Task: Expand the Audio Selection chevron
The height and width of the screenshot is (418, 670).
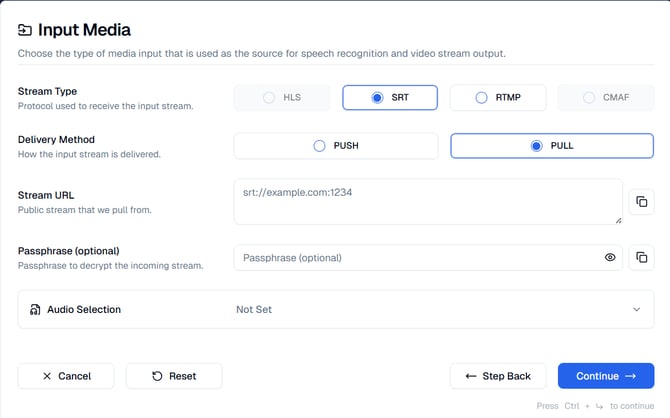Action: [636, 310]
